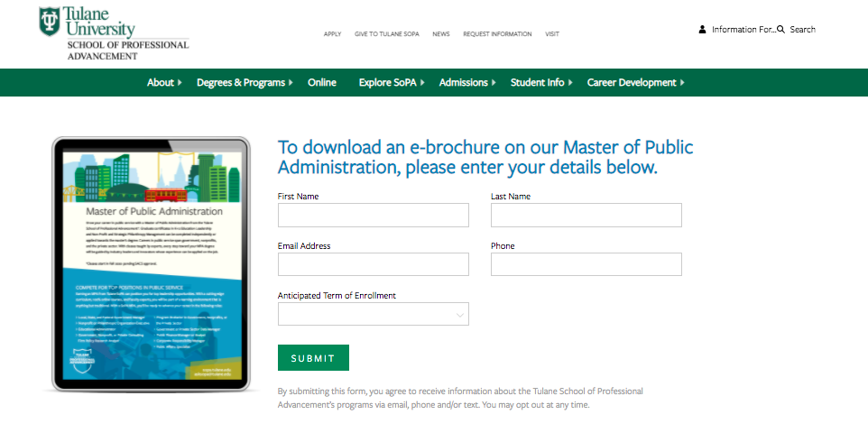Open the Admissions menu
The image size is (868, 442).
point(463,83)
